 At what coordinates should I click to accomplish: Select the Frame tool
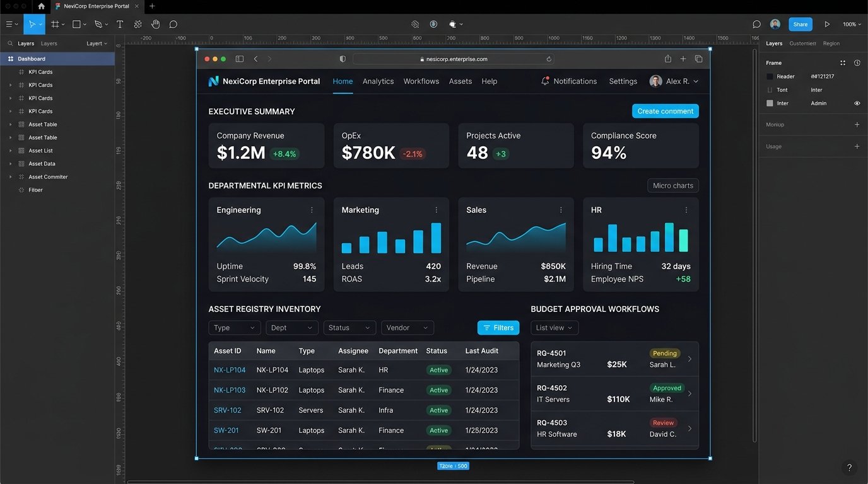point(55,24)
